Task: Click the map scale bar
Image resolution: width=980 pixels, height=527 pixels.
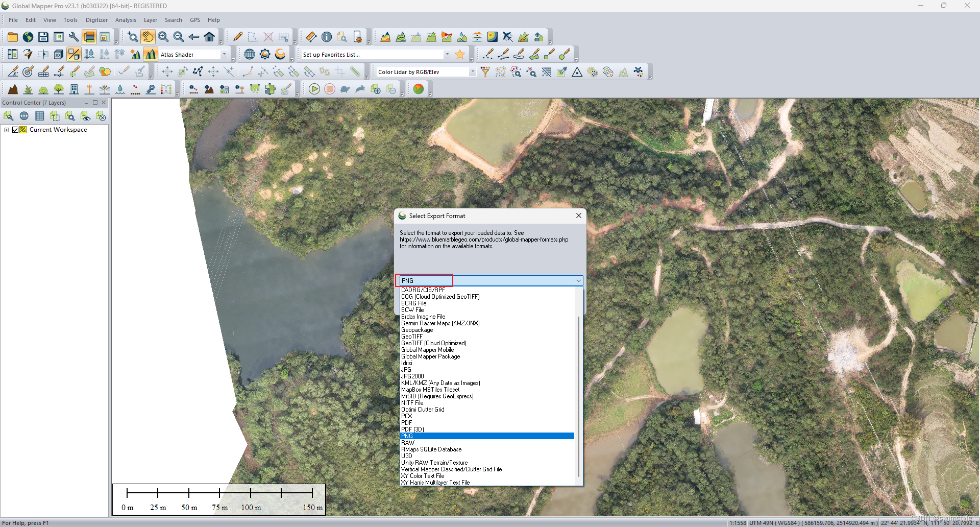Action: tap(219, 499)
